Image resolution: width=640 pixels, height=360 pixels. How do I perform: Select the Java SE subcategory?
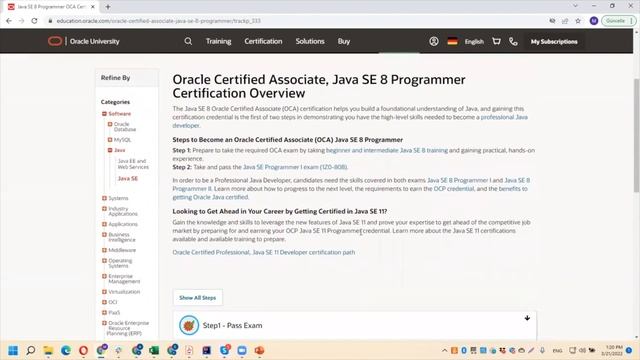coord(128,178)
